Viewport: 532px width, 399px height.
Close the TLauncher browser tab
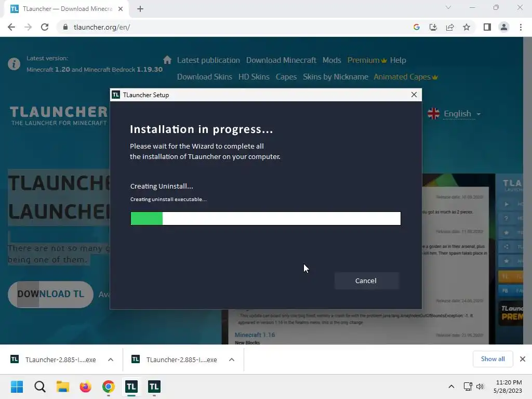[x=121, y=9]
